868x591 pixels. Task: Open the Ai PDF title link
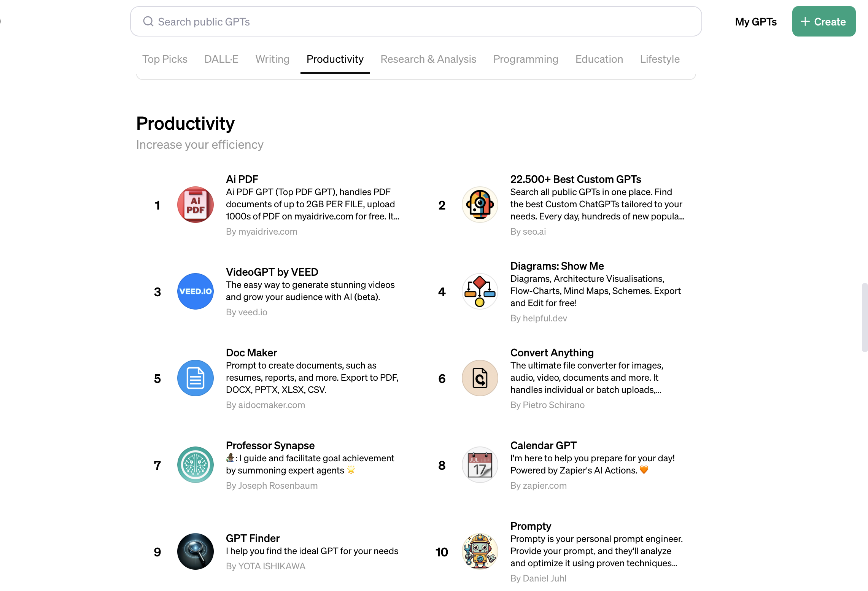(x=242, y=179)
